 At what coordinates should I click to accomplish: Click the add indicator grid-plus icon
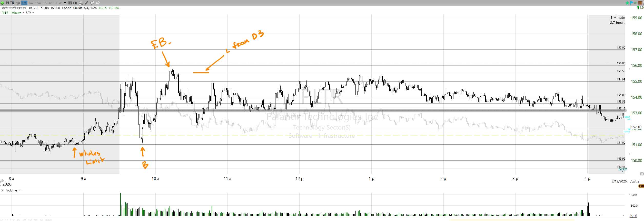(81, 3)
